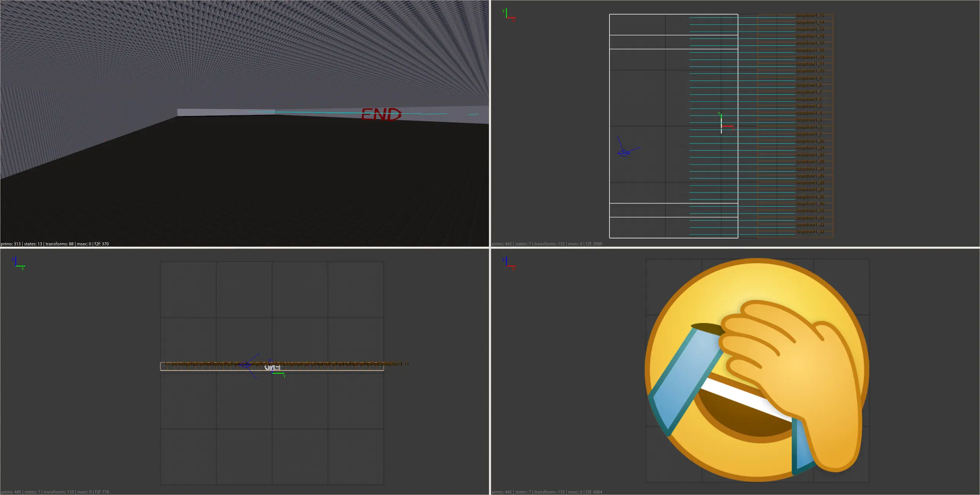Click the transform gizmo in top view
The width and height of the screenshot is (980, 495).
point(726,123)
